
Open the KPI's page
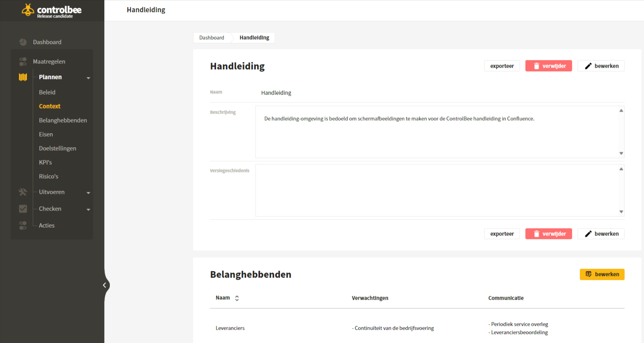pos(45,162)
